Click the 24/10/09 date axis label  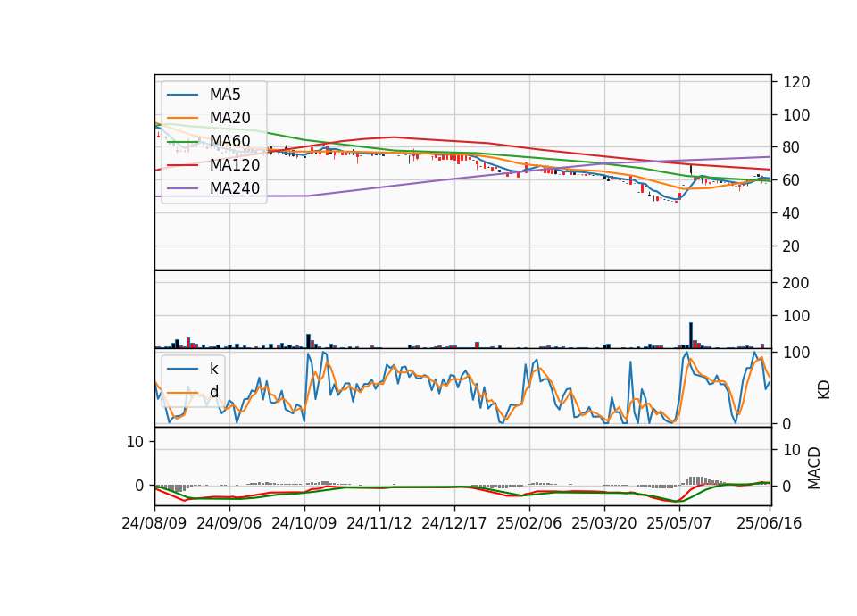click(304, 523)
